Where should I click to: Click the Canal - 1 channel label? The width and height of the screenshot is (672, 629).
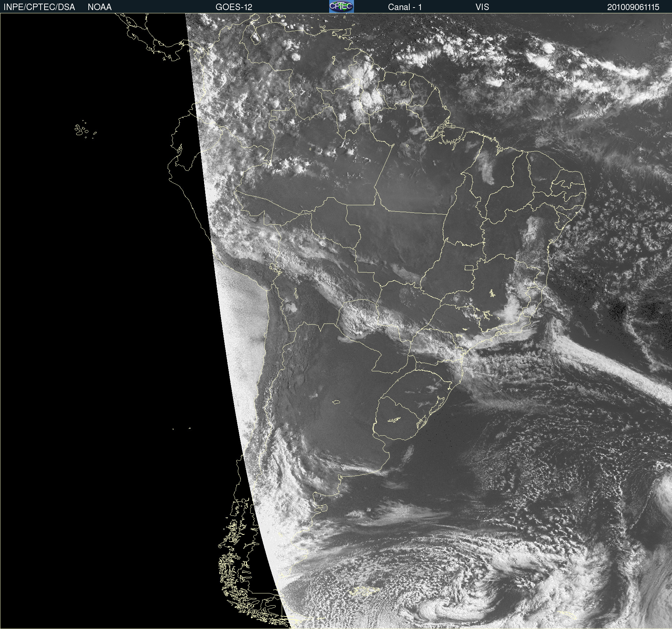[x=405, y=7]
